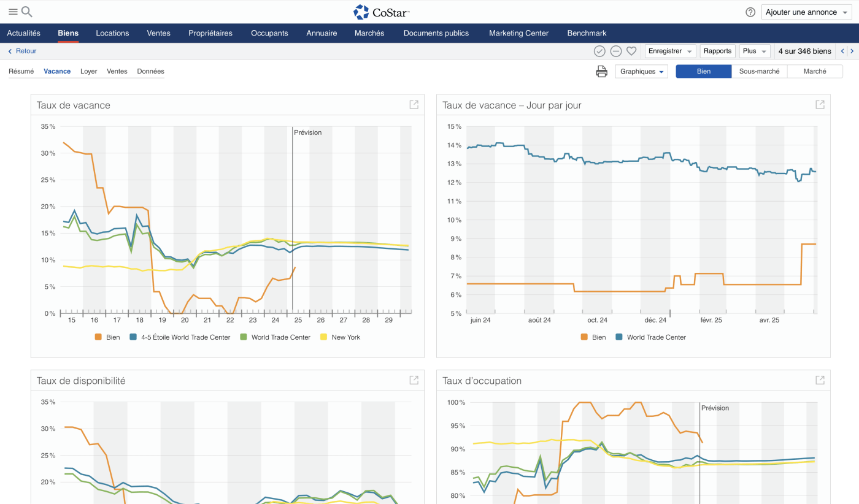859x504 pixels.
Task: Click the help question mark icon
Action: pyautogui.click(x=750, y=12)
